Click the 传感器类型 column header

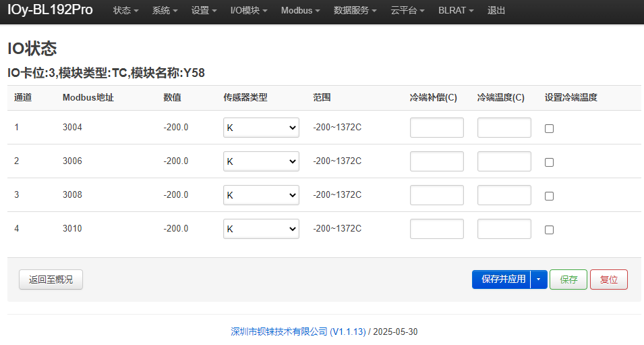coord(245,97)
